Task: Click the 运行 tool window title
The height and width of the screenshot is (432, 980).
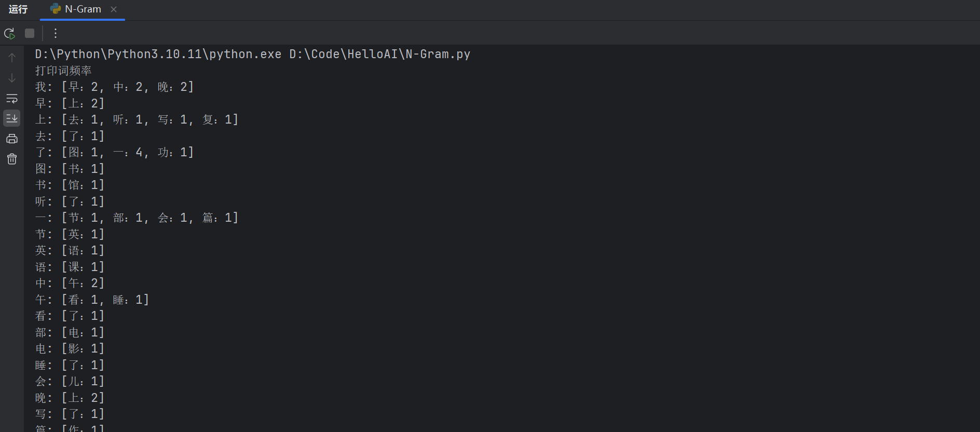Action: coord(18,9)
